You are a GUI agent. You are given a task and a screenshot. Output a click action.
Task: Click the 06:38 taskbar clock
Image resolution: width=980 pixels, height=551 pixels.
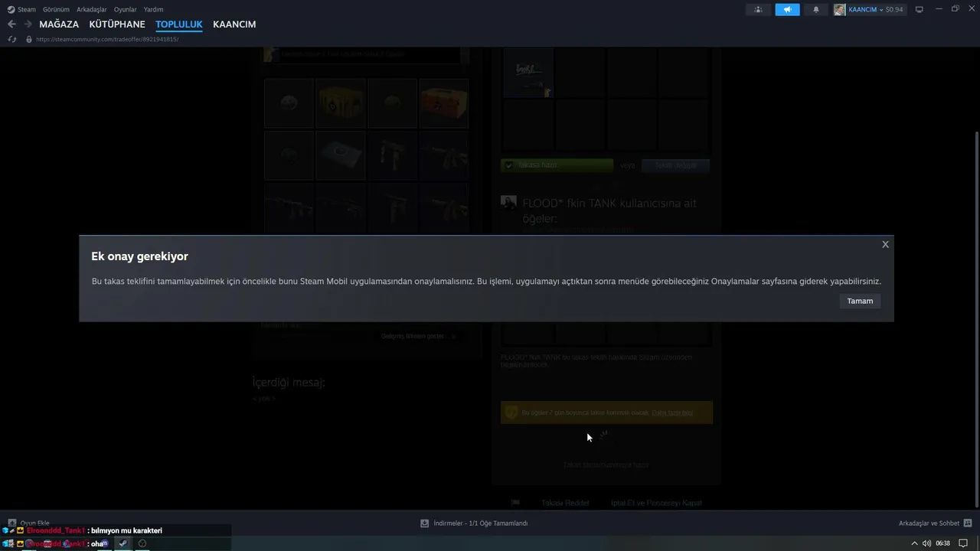coord(943,543)
